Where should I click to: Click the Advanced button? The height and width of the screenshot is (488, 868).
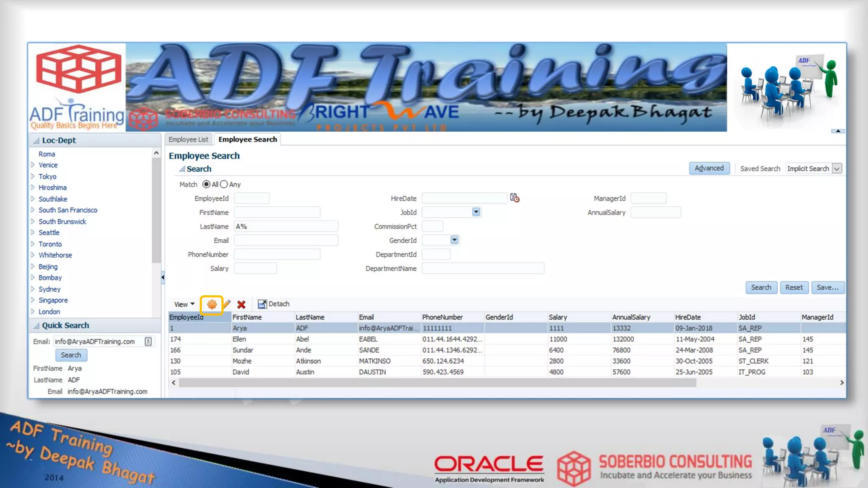709,168
